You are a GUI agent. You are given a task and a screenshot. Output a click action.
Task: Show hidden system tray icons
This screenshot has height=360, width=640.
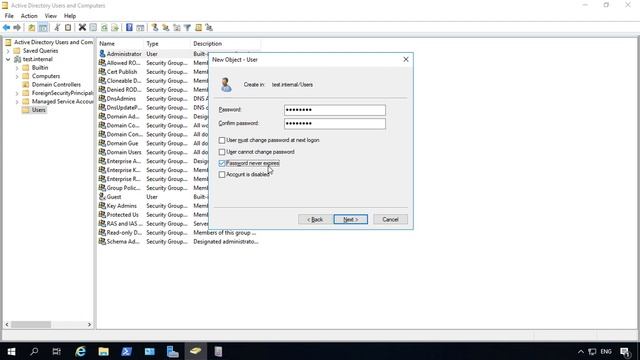[580, 351]
